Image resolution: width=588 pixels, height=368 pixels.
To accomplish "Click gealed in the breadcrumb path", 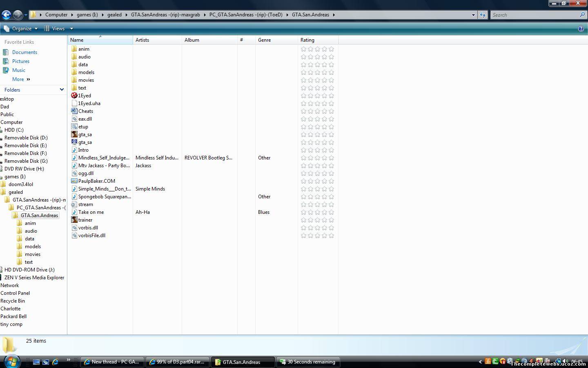I will click(x=114, y=15).
